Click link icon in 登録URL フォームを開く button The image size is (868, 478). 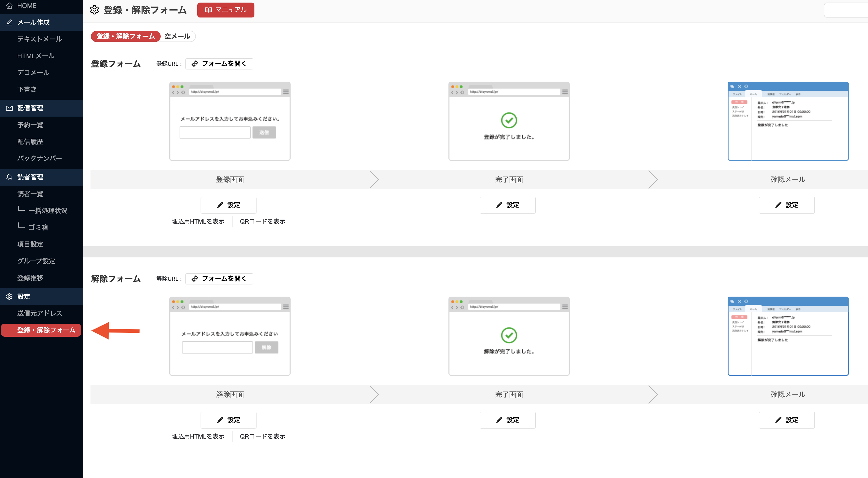point(195,64)
